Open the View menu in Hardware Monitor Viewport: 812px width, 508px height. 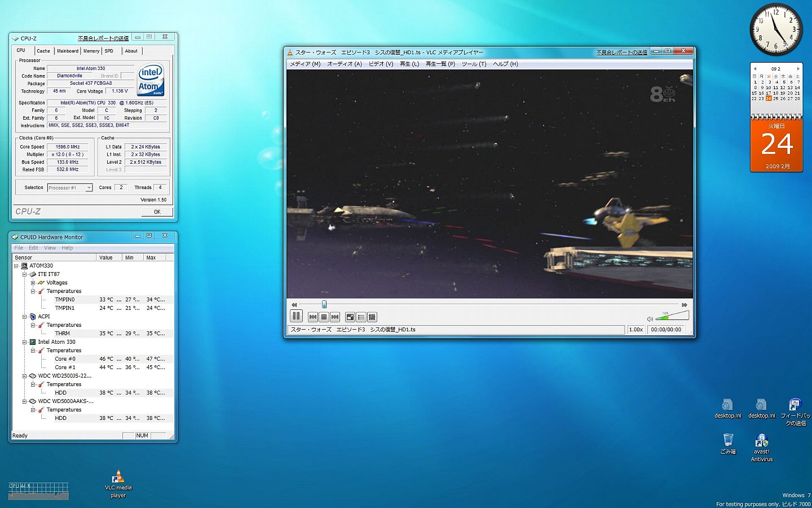pos(50,248)
